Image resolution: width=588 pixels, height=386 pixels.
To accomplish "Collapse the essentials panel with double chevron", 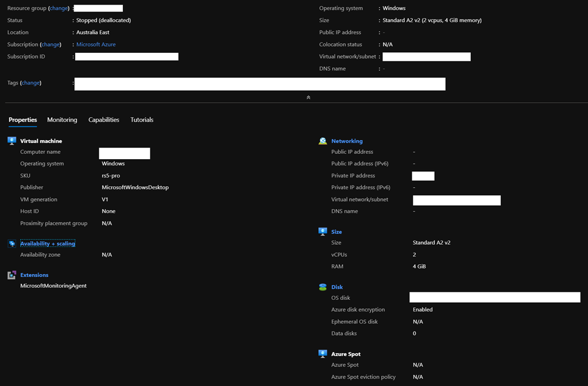I will click(308, 98).
